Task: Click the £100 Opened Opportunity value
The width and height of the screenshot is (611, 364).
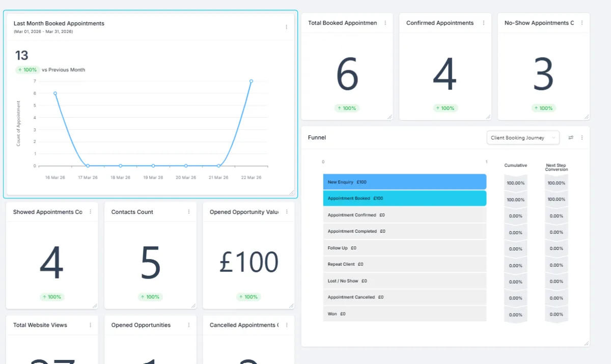Action: coord(249,262)
